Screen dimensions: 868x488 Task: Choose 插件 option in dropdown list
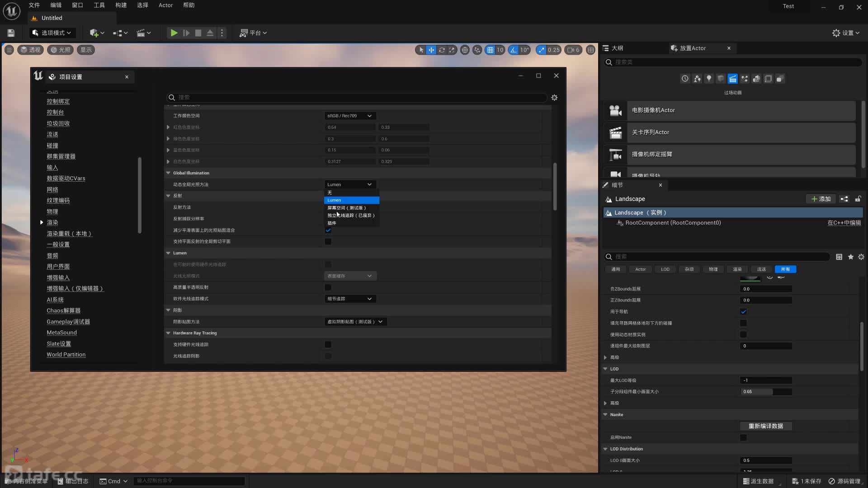point(351,223)
